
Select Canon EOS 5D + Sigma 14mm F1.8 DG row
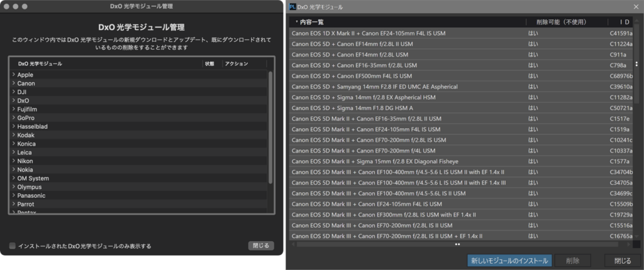[x=462, y=107]
